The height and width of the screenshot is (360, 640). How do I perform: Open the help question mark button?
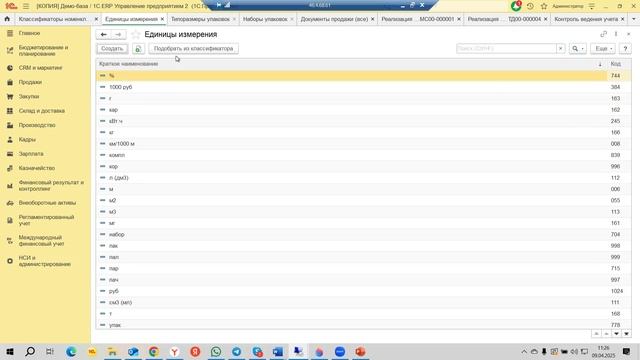[625, 49]
